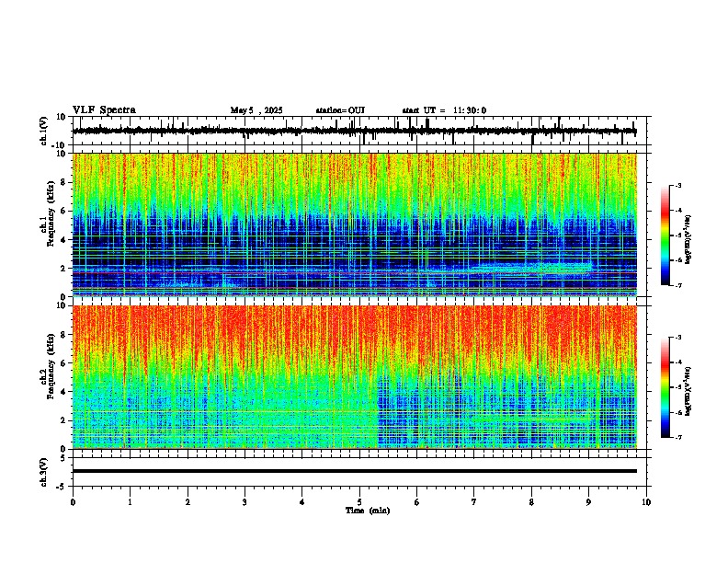Click time axis tick label "9"
The height and width of the screenshot is (563, 728).
click(588, 502)
